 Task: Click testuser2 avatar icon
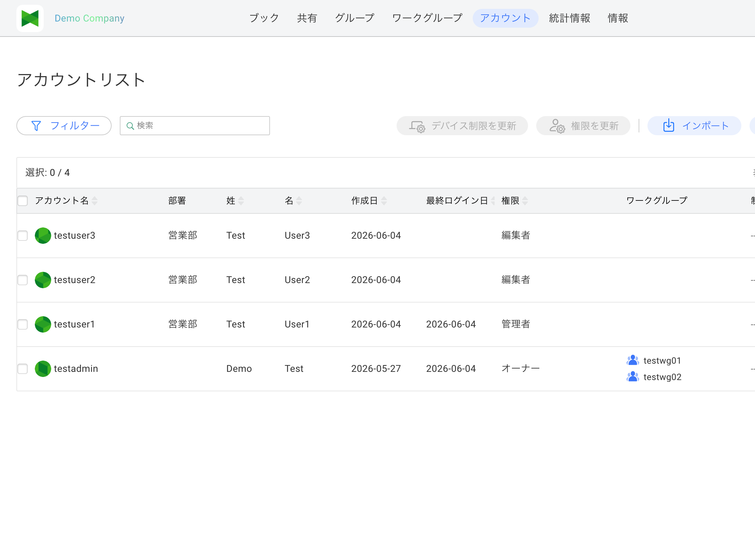[x=43, y=280]
